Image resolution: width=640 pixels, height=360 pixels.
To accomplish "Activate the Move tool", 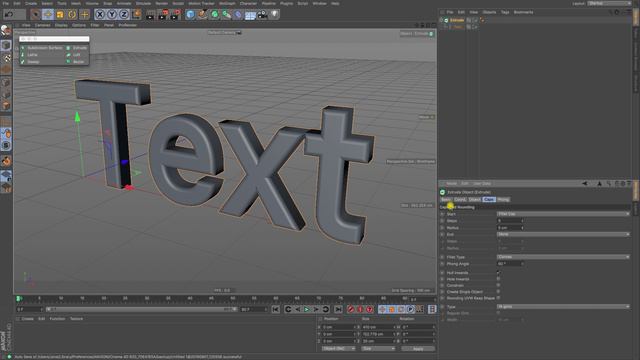I will coord(48,15).
